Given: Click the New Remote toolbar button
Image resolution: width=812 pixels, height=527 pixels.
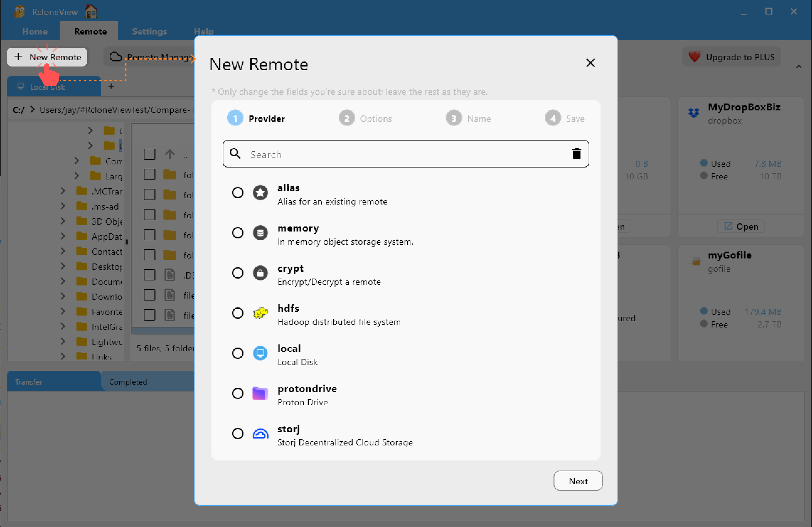Looking at the screenshot, I should click(47, 57).
